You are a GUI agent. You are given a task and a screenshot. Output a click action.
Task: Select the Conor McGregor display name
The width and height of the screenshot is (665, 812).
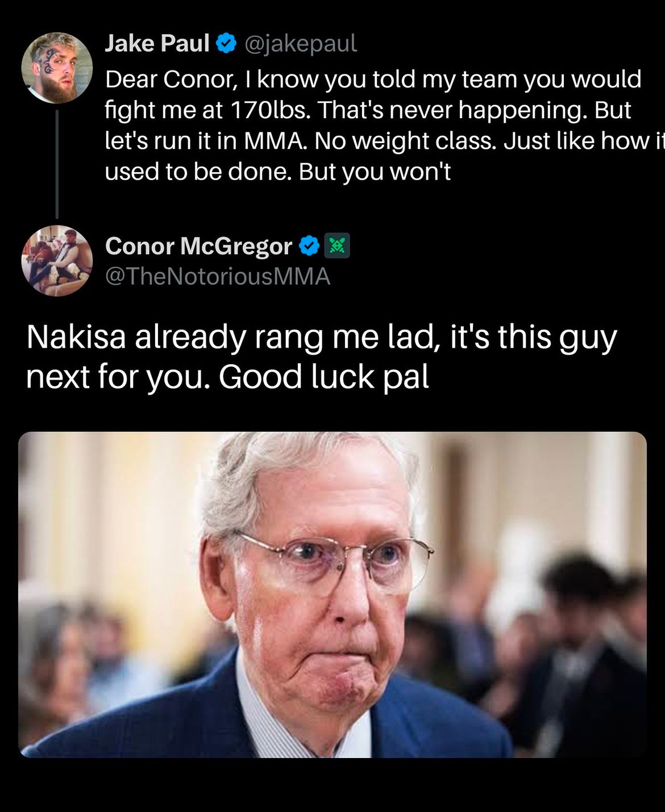(x=198, y=246)
